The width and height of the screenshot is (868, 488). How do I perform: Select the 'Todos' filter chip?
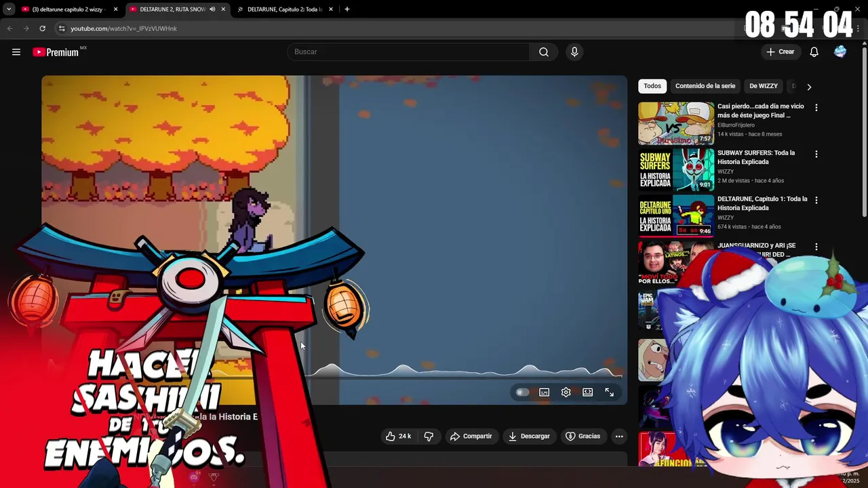[652, 86]
